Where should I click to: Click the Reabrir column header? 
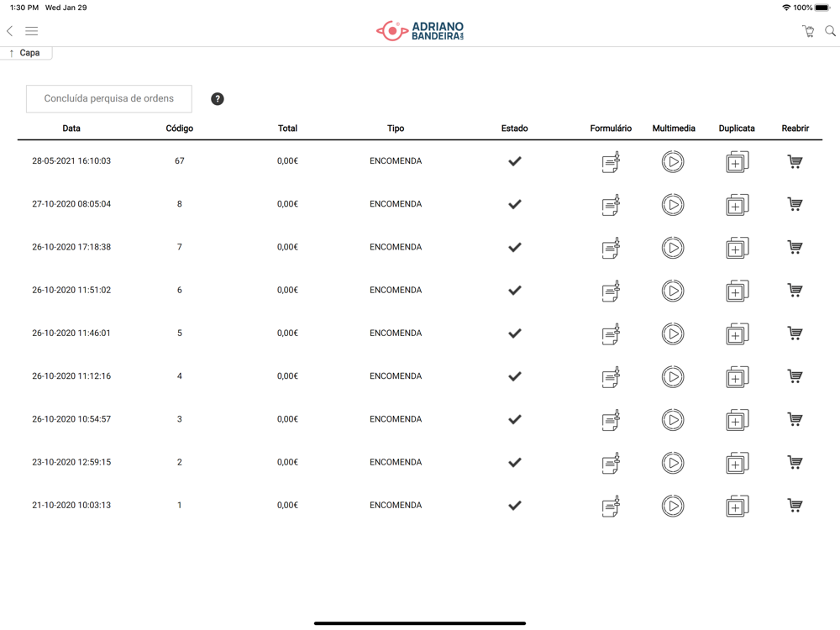pos(795,129)
